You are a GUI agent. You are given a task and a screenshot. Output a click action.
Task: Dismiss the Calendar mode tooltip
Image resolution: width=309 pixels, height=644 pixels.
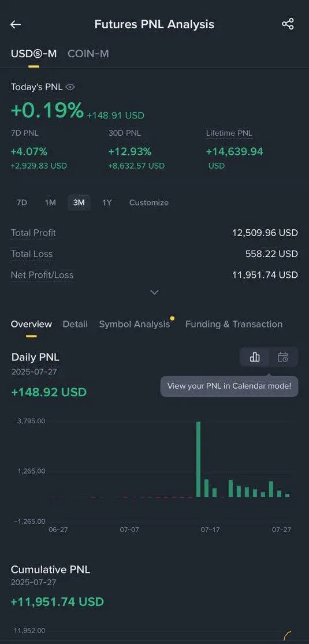point(229,386)
